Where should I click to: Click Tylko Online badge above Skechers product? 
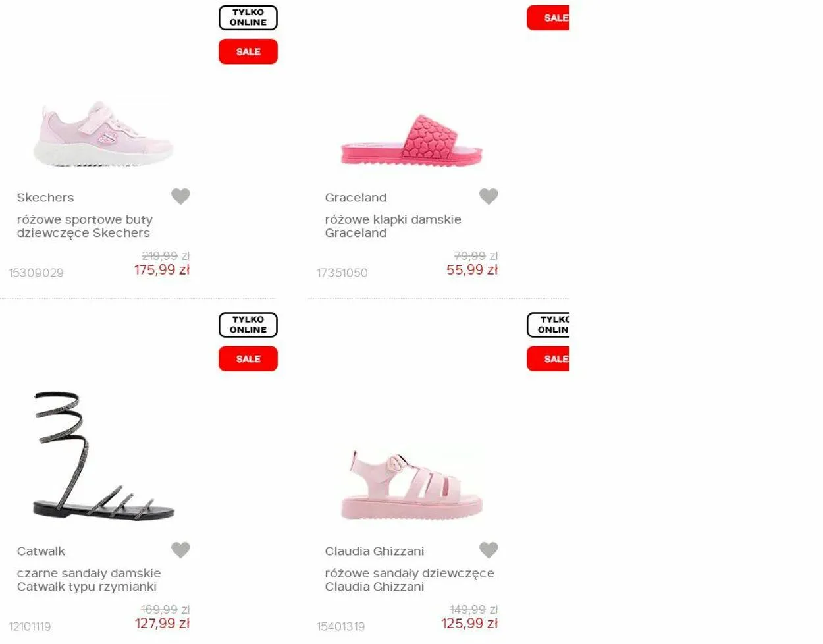(248, 18)
